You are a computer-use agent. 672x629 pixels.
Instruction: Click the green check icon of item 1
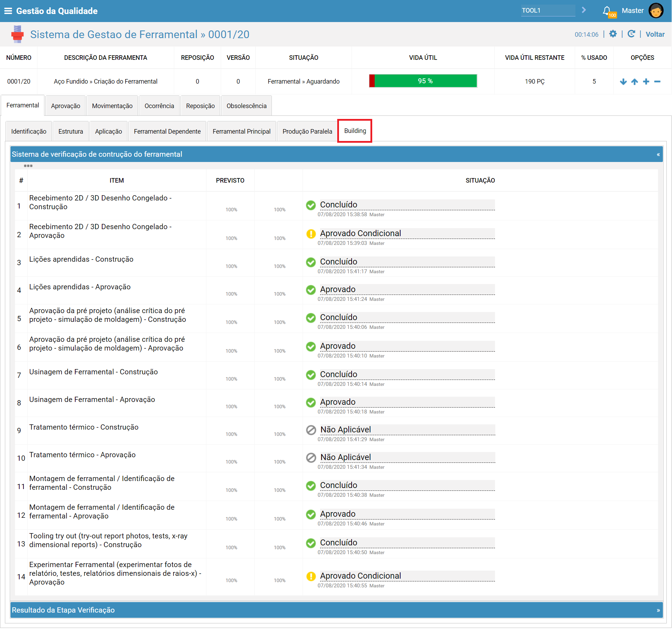coord(311,205)
